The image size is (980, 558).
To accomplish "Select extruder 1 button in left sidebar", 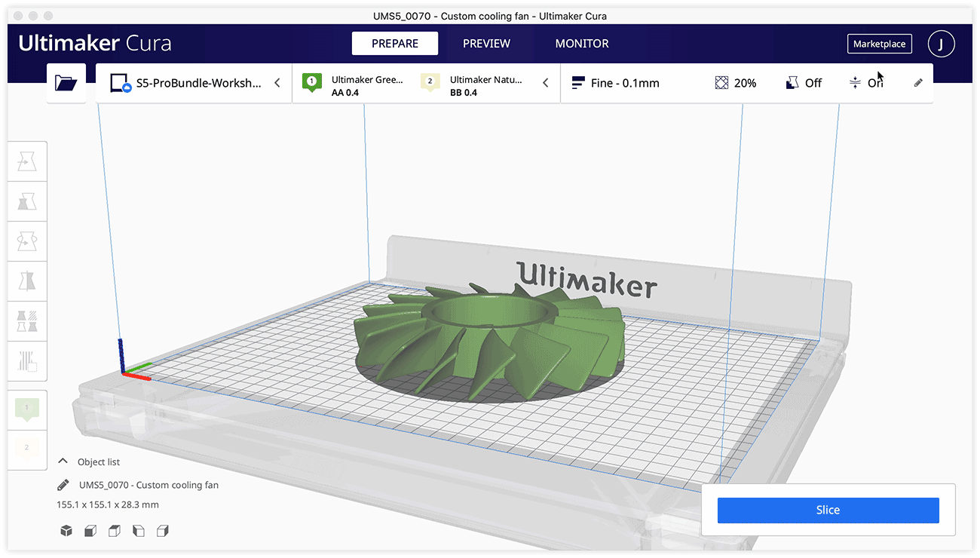I will [x=27, y=409].
